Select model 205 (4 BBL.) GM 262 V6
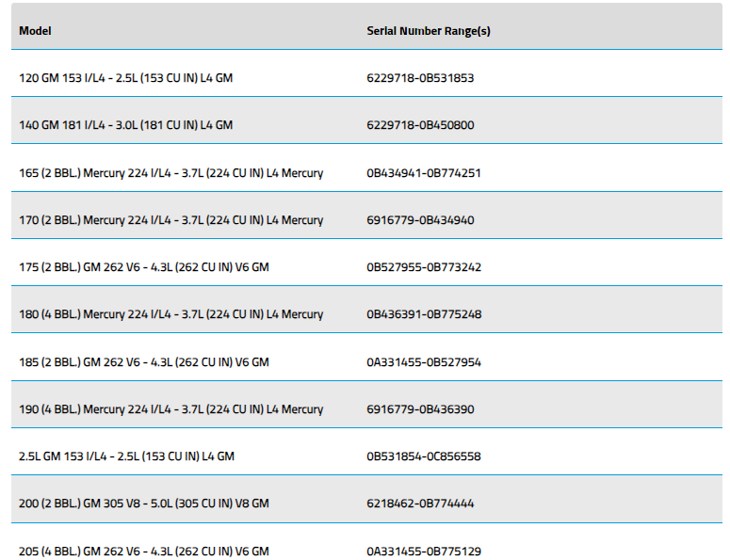This screenshot has width=730, height=560. [x=144, y=552]
